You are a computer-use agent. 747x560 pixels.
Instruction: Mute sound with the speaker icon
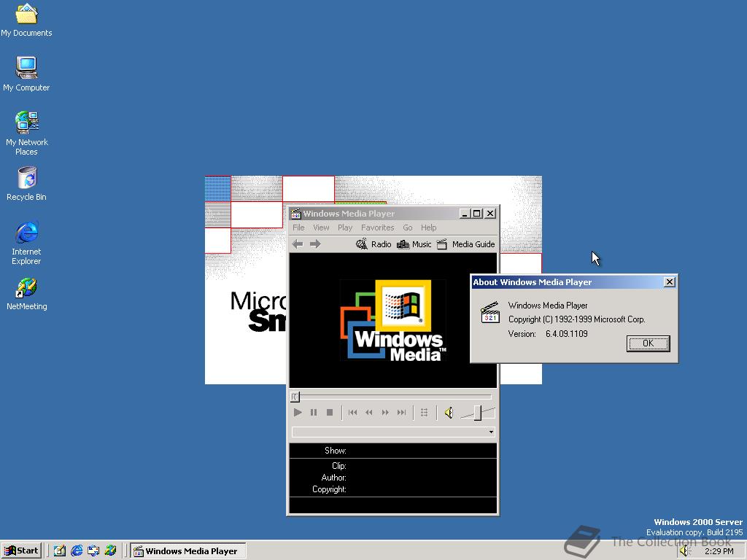449,413
